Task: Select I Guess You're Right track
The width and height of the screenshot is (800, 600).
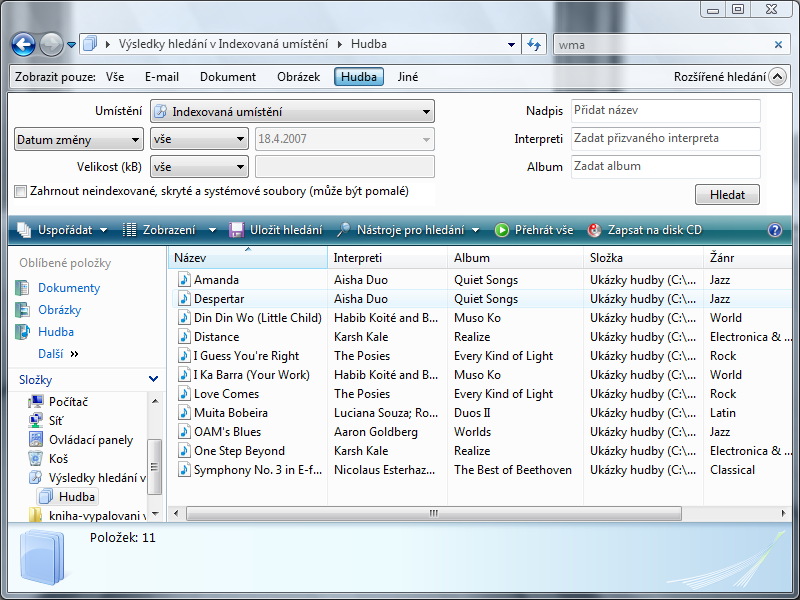Action: 246,356
